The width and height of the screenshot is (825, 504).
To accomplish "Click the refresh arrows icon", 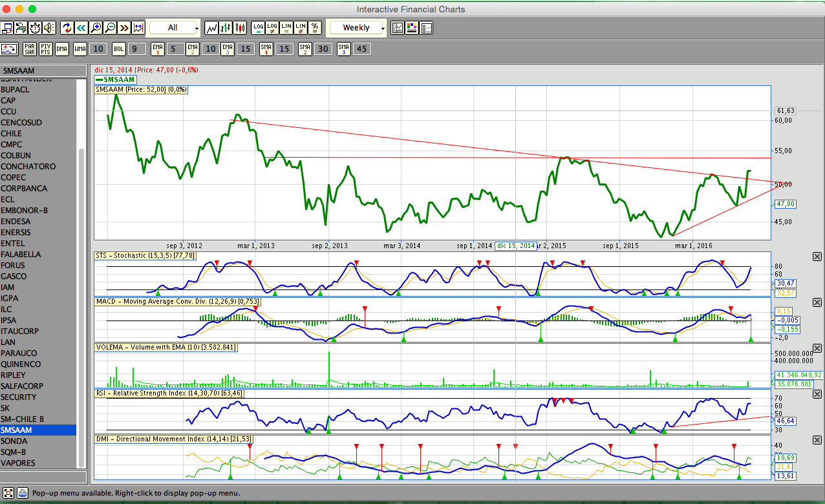I will click(x=67, y=28).
